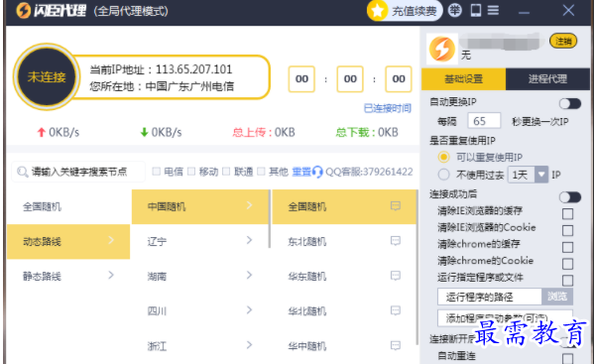Click the province list vertical scrollbar

point(270,218)
